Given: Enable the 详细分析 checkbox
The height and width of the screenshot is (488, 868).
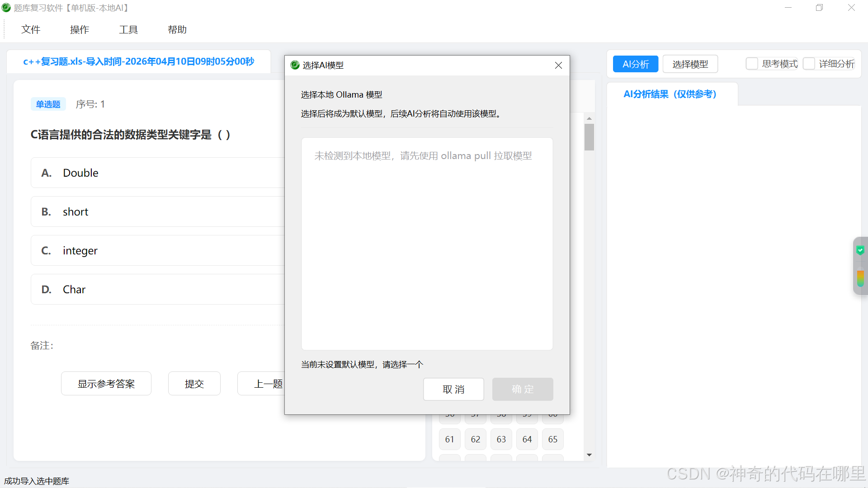Looking at the screenshot, I should 809,64.
